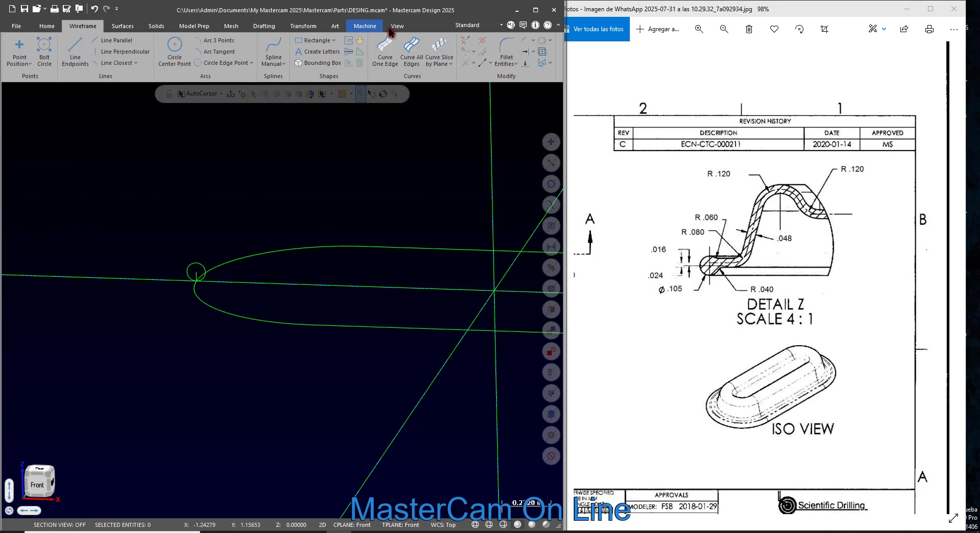980x533 pixels.
Task: Click the Curve One Edge tool
Action: pyautogui.click(x=385, y=52)
